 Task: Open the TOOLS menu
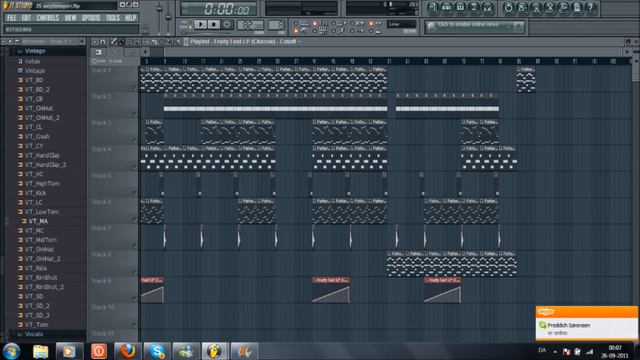point(113,18)
